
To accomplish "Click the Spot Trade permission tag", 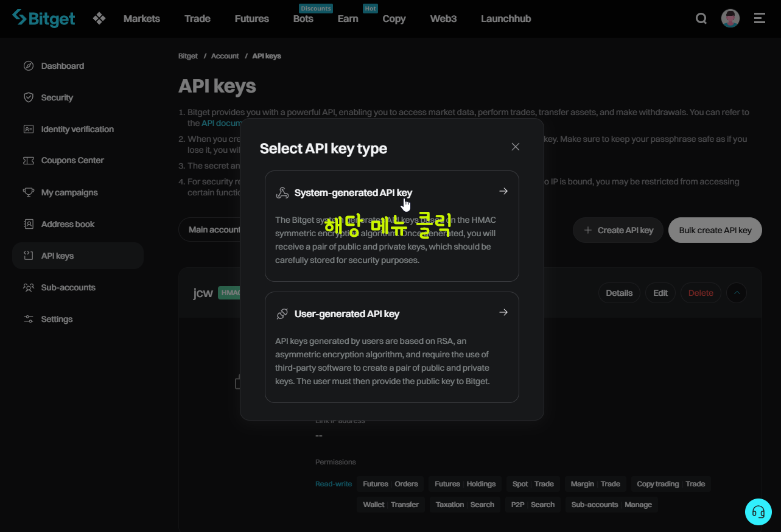I will tap(533, 484).
